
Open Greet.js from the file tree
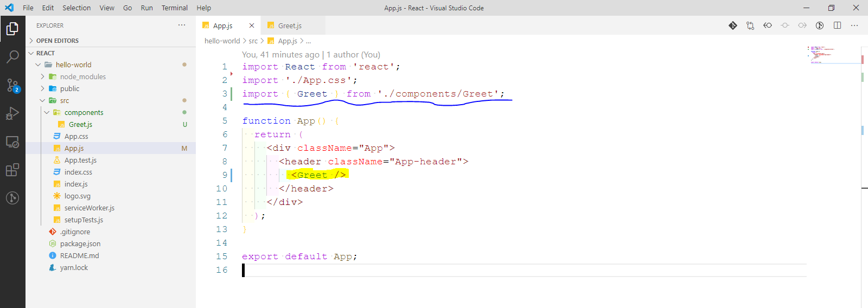[x=80, y=125]
